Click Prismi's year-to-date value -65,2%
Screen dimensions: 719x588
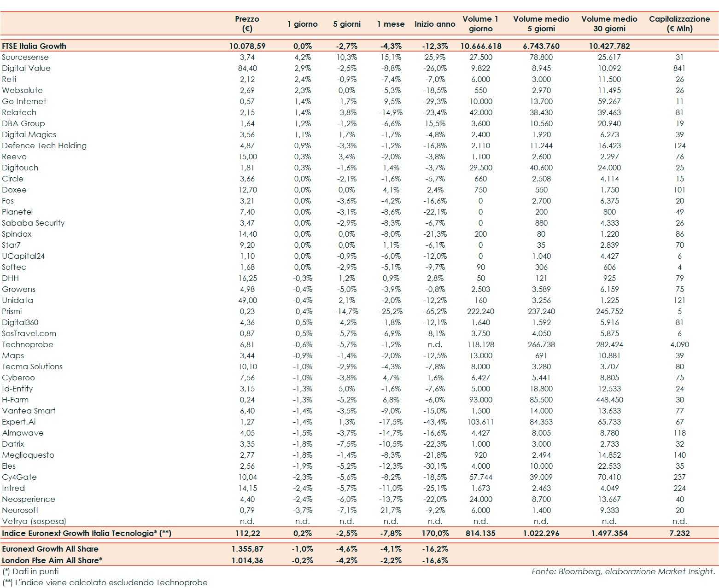435,311
